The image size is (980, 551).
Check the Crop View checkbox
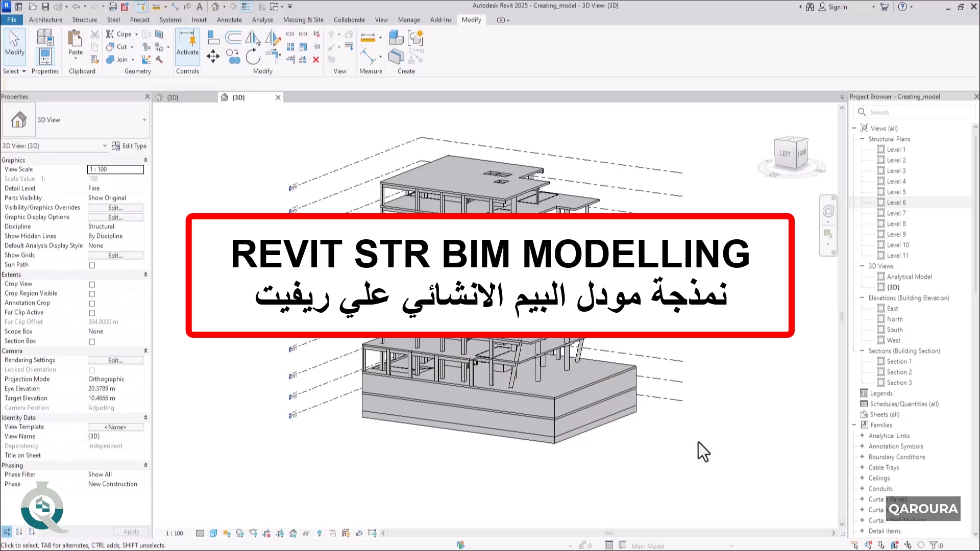pos(92,284)
